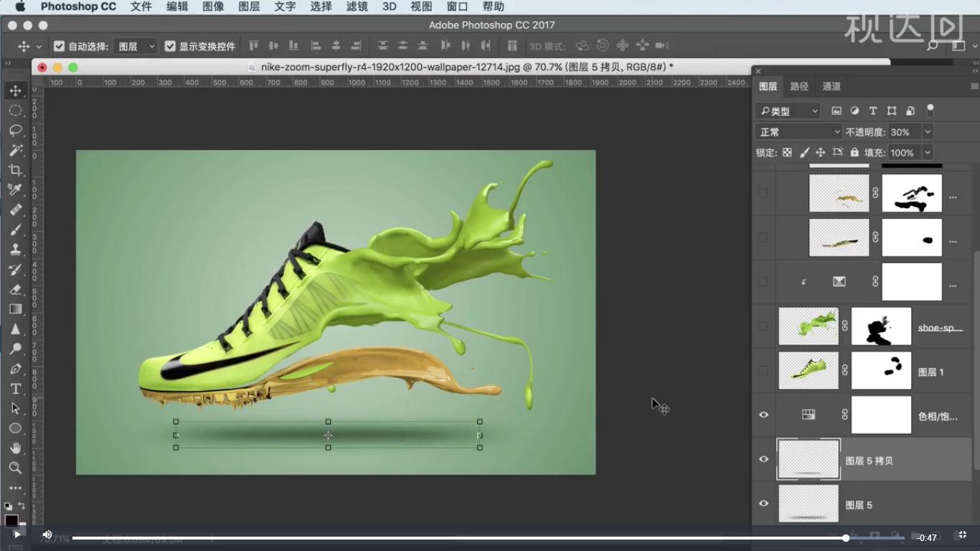The width and height of the screenshot is (980, 551).
Task: Switch to the 路径 tab
Action: tap(799, 86)
